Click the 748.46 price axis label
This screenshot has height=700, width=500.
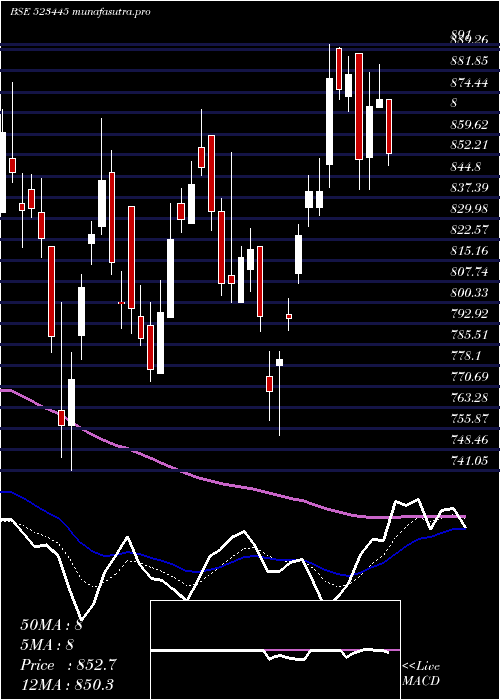tap(469, 439)
